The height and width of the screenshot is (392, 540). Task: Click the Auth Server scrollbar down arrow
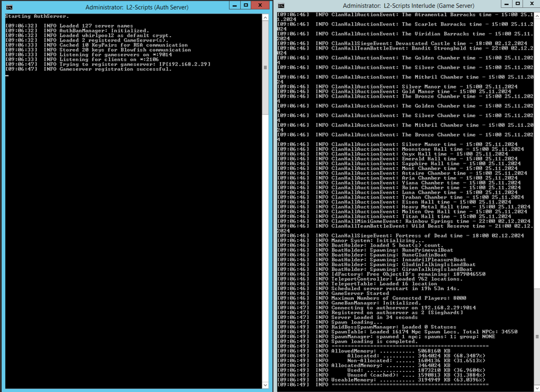click(x=265, y=384)
